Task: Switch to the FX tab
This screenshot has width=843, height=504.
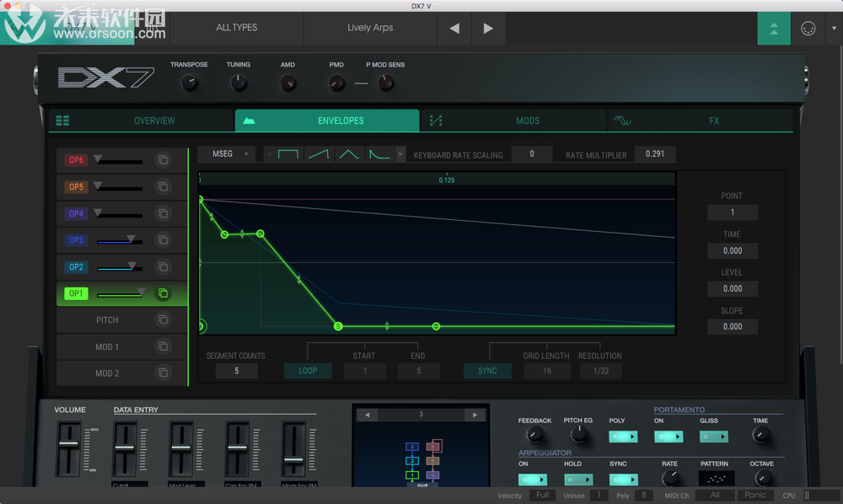Action: tap(701, 121)
